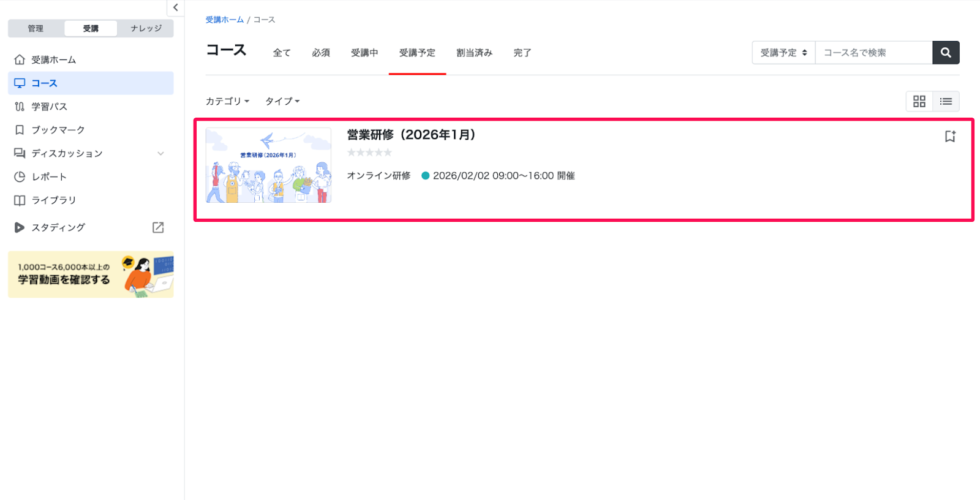The width and height of the screenshot is (980, 500).
Task: Click the magnifier search button
Action: click(946, 53)
